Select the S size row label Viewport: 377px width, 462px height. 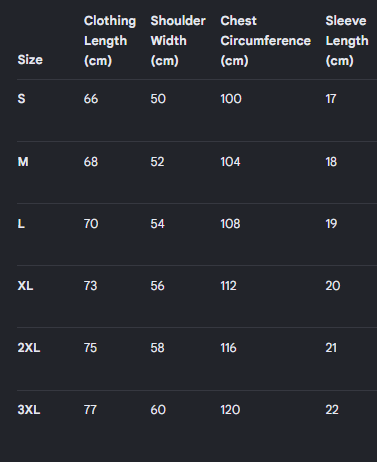[21, 99]
